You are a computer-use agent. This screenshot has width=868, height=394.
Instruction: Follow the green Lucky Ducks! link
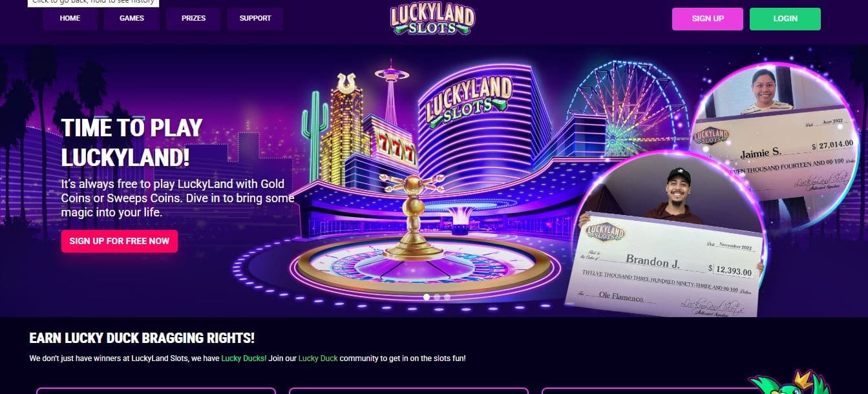[244, 358]
